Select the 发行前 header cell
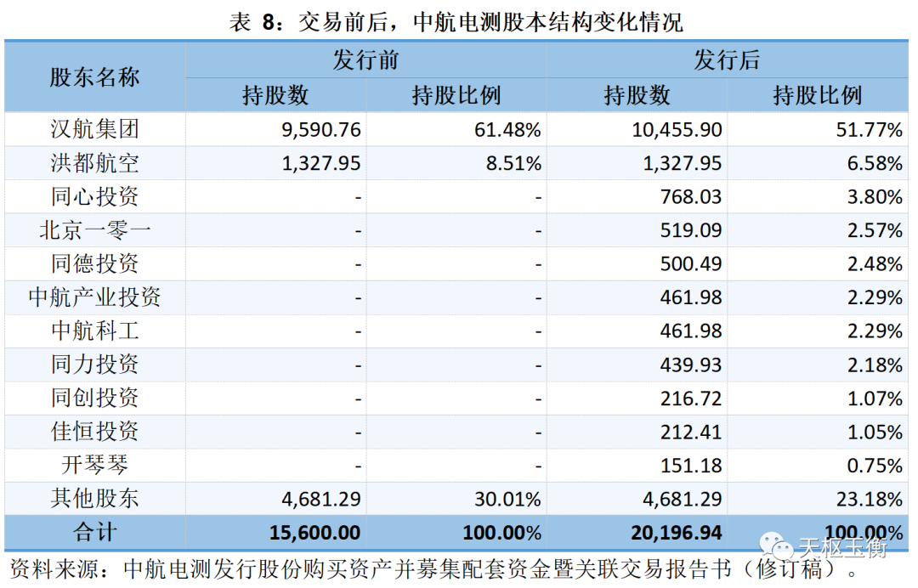The image size is (918, 588). pos(365,60)
